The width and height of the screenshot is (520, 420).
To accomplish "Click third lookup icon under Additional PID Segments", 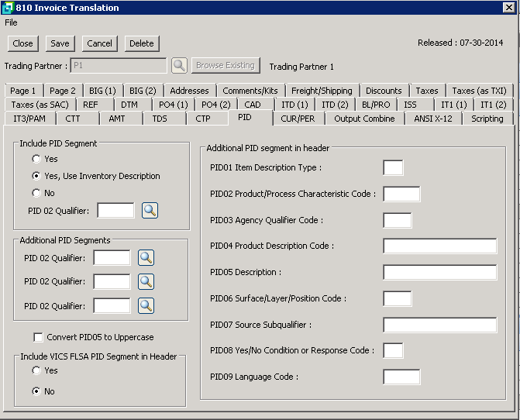I will [x=146, y=306].
